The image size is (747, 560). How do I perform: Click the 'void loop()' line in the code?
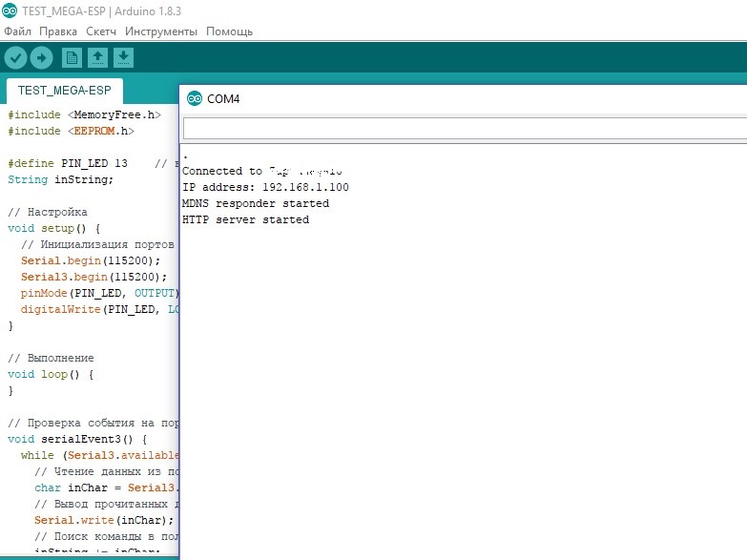pos(51,374)
